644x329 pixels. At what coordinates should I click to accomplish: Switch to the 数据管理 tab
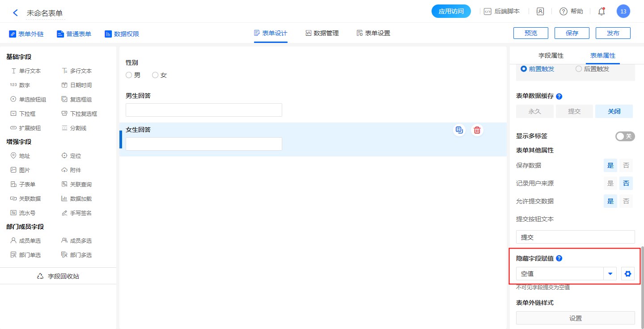322,33
